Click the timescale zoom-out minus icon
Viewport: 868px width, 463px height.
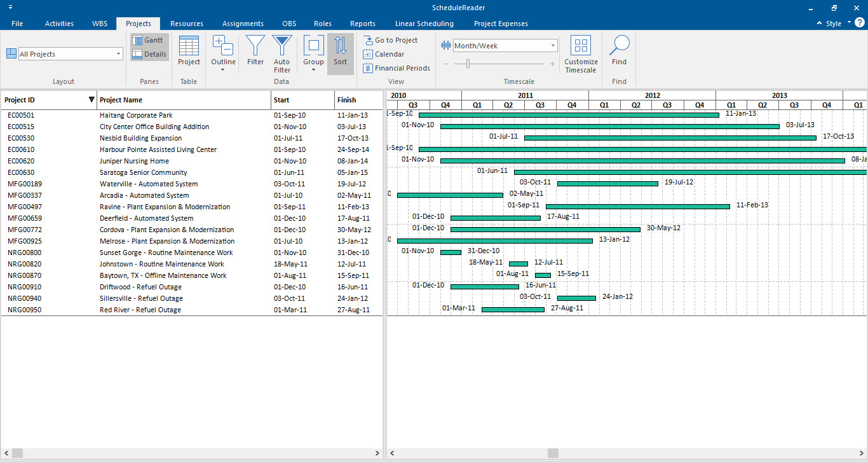point(446,64)
